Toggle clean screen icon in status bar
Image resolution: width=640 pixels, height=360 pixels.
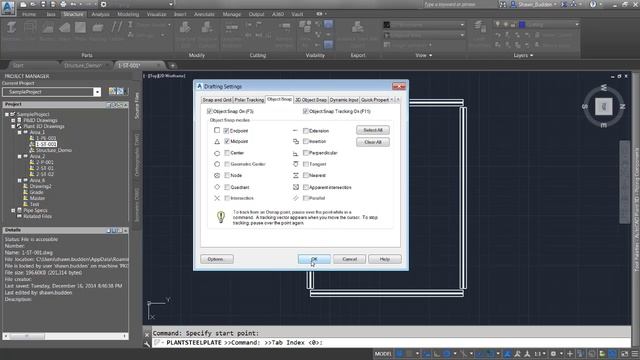point(624,354)
